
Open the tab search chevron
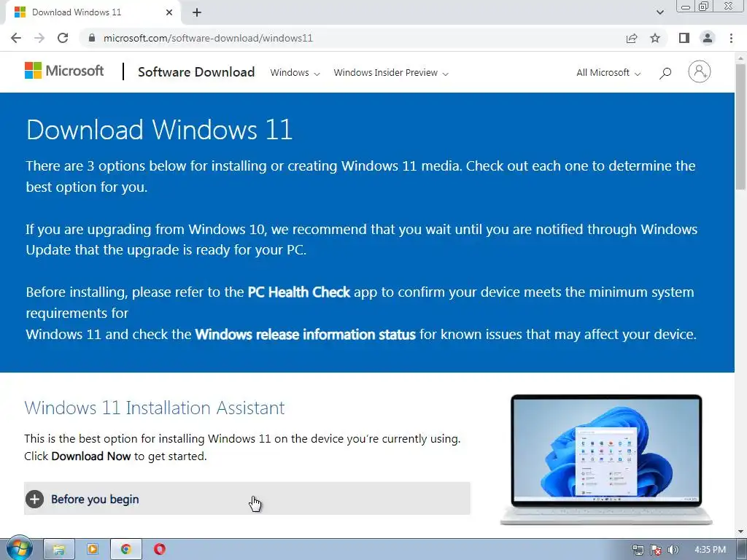point(659,12)
